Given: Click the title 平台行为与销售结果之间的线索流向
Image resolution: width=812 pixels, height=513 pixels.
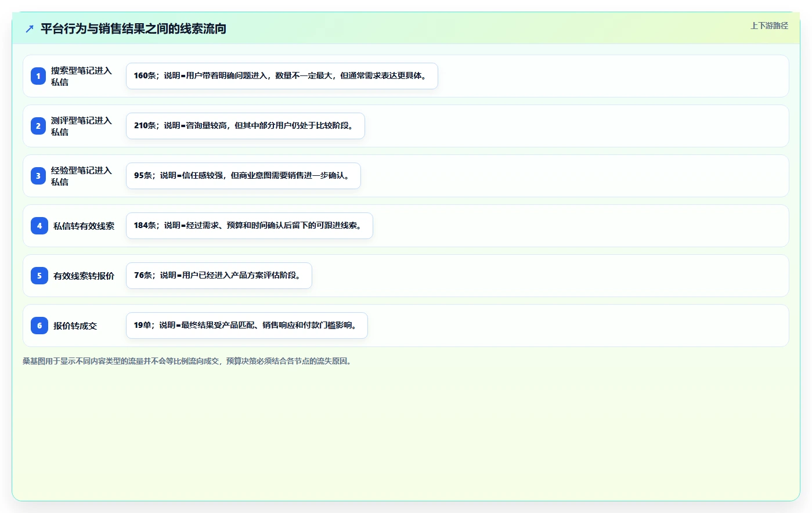Looking at the screenshot, I should click(x=133, y=28).
